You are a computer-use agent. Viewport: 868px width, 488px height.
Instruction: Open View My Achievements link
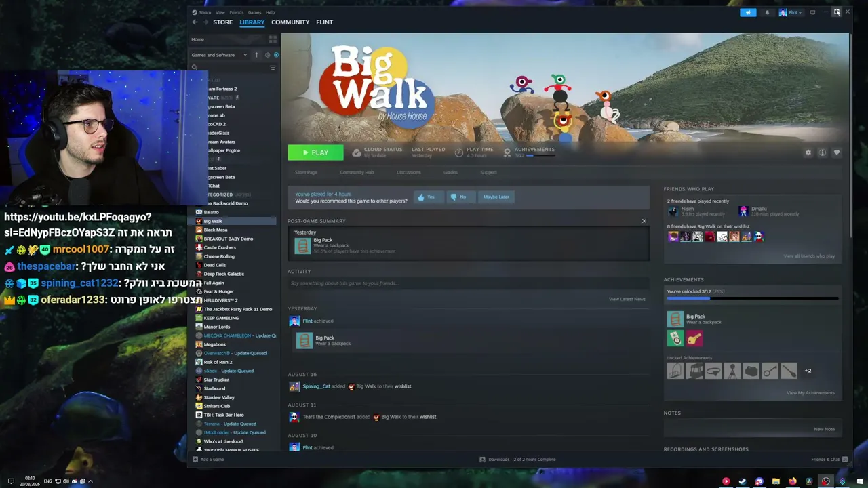(x=810, y=393)
